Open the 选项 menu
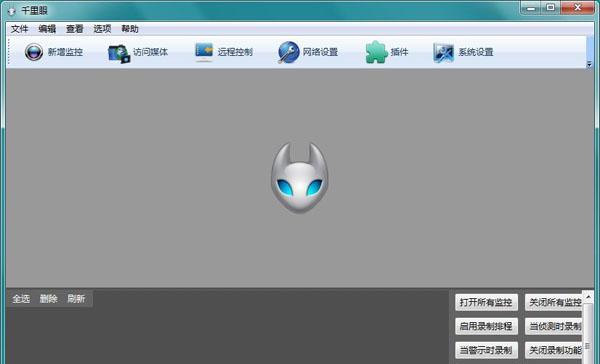Viewport: 600px width, 364px height. 102,29
